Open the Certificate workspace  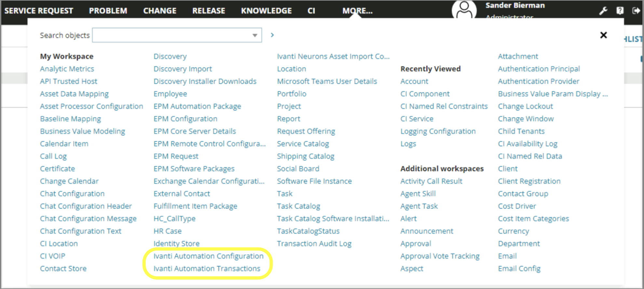(57, 169)
